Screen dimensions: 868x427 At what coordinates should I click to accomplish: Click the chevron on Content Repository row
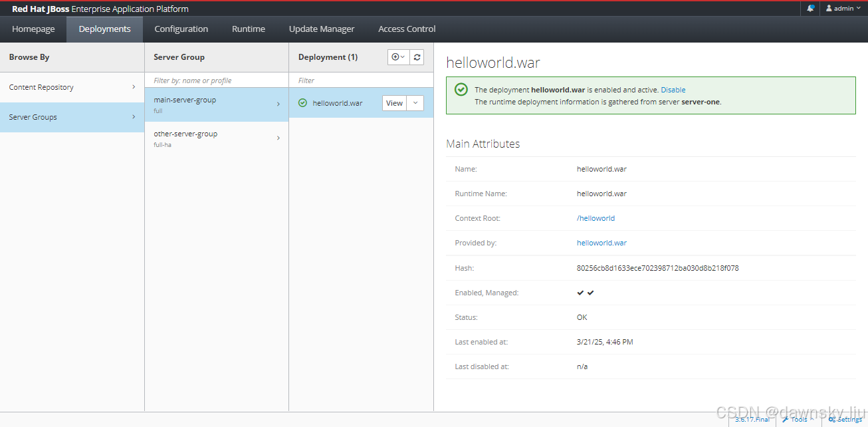point(134,87)
